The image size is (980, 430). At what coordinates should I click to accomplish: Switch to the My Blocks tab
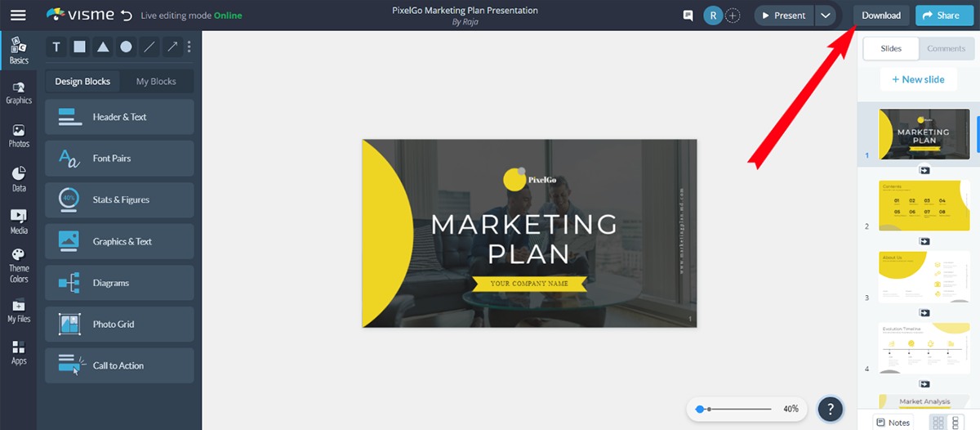(x=156, y=82)
